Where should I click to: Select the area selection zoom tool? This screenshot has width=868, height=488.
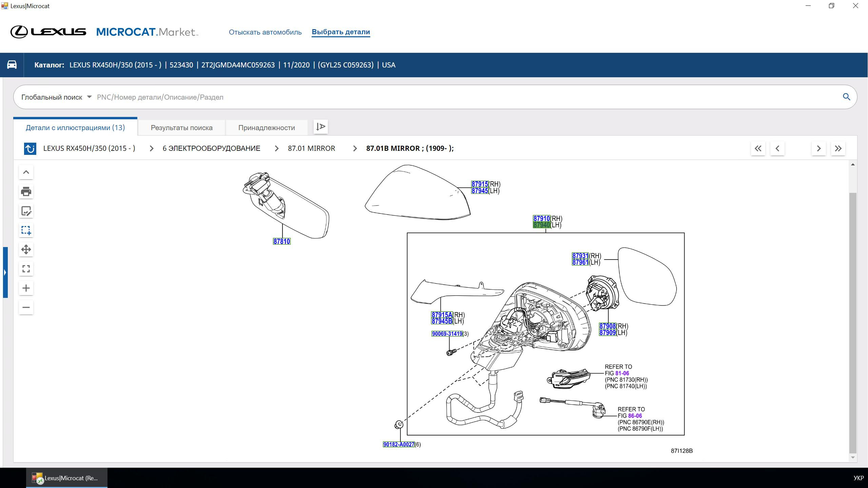pos(26,230)
